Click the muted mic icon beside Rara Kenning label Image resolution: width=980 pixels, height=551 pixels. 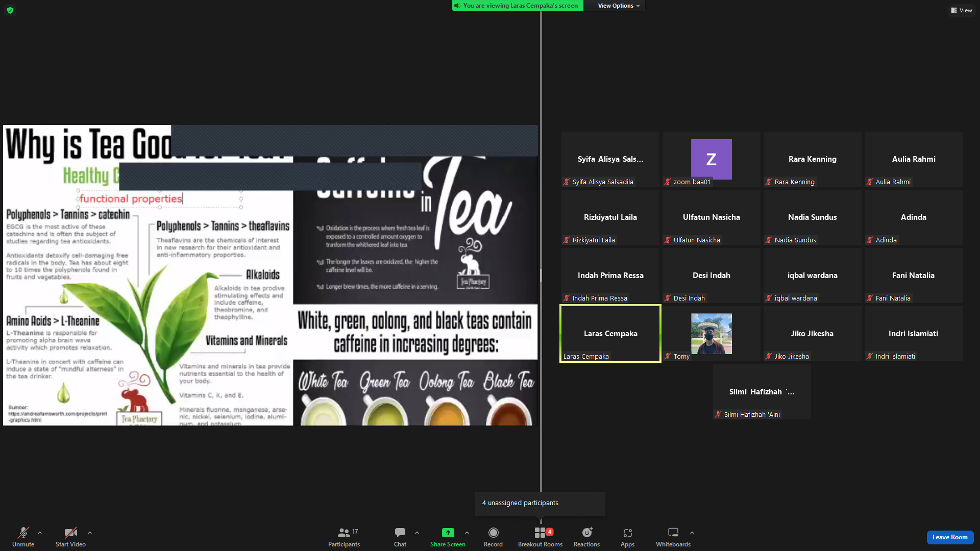pyautogui.click(x=769, y=182)
